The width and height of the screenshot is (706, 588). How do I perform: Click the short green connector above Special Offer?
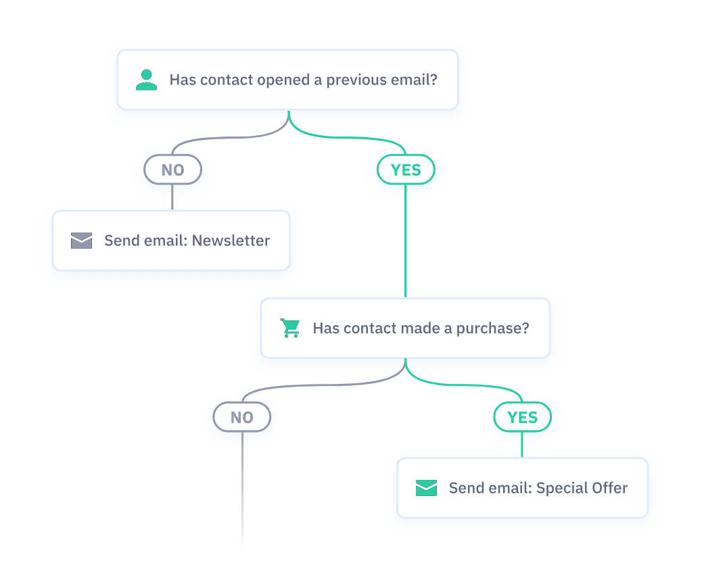pos(522,445)
